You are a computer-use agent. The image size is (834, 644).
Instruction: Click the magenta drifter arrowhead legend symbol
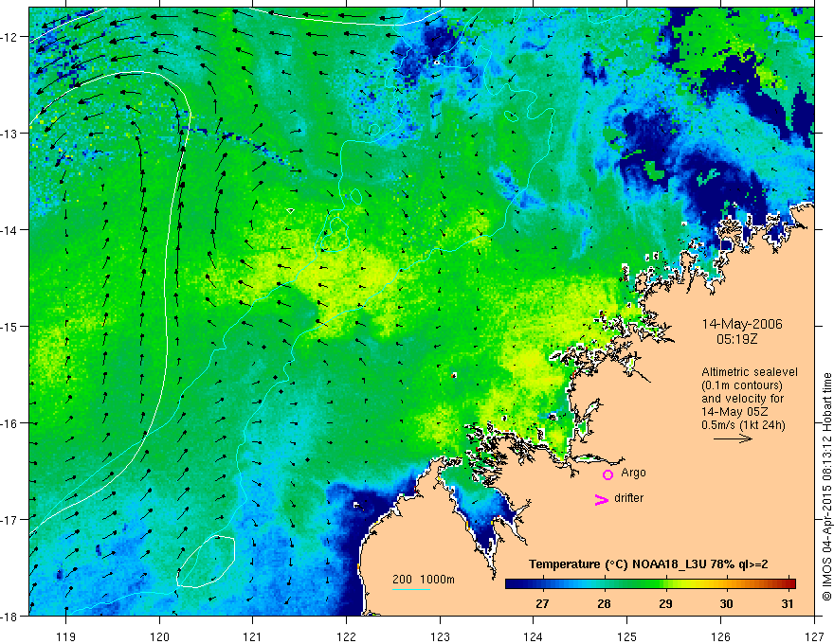602,499
